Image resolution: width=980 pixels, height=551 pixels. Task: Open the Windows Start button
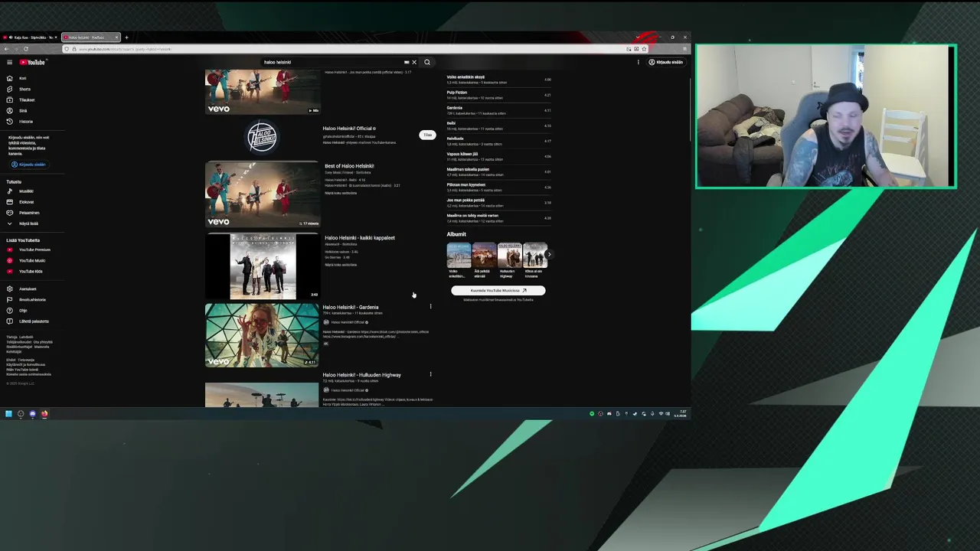pos(8,414)
